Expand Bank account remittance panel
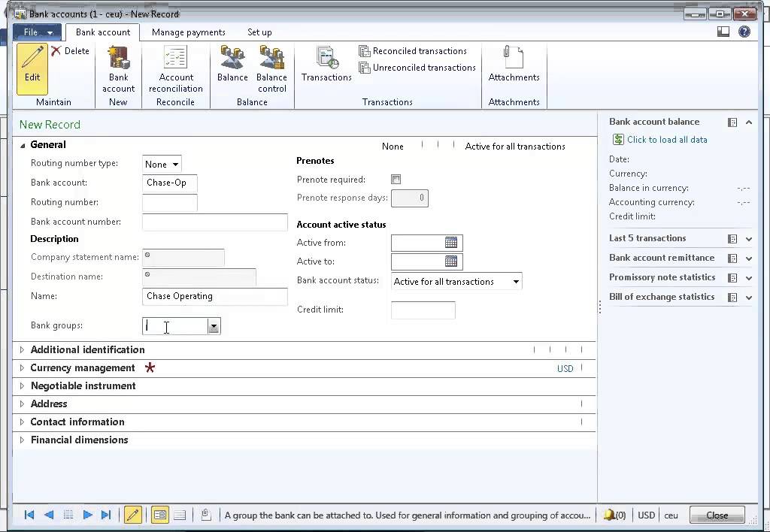 pyautogui.click(x=748, y=258)
